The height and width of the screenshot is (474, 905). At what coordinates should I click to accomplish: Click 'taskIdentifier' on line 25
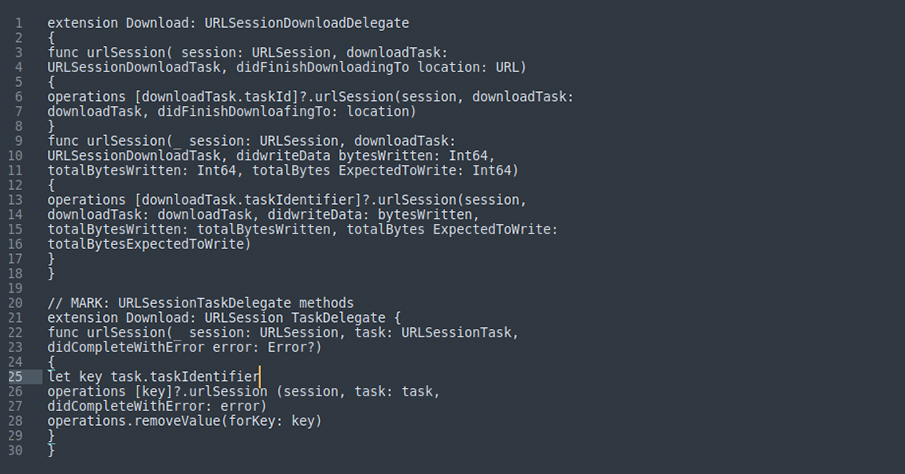pyautogui.click(x=204, y=377)
